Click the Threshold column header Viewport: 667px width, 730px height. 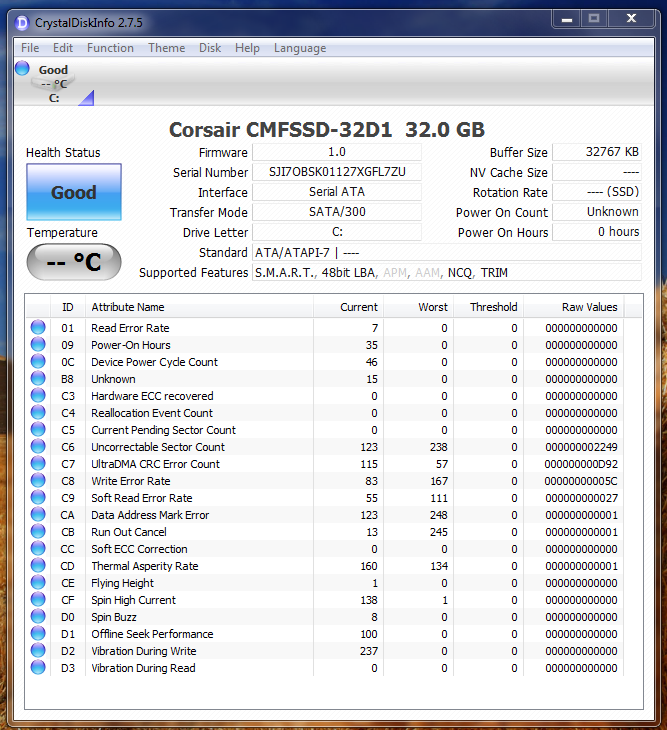489,307
